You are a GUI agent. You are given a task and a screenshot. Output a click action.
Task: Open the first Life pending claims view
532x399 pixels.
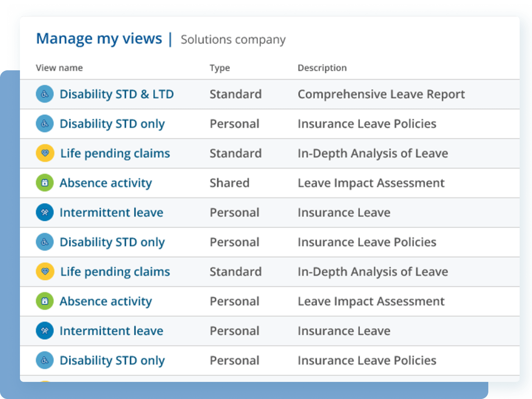pos(115,153)
